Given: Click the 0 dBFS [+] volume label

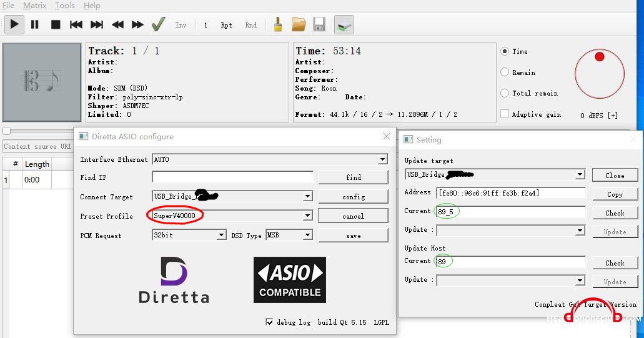Looking at the screenshot, I should pos(599,116).
